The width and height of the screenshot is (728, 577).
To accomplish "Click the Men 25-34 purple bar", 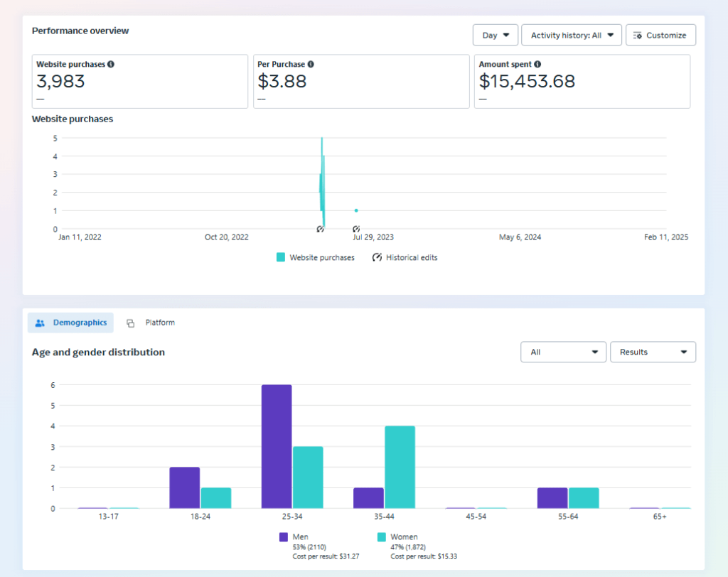I will 277,446.
